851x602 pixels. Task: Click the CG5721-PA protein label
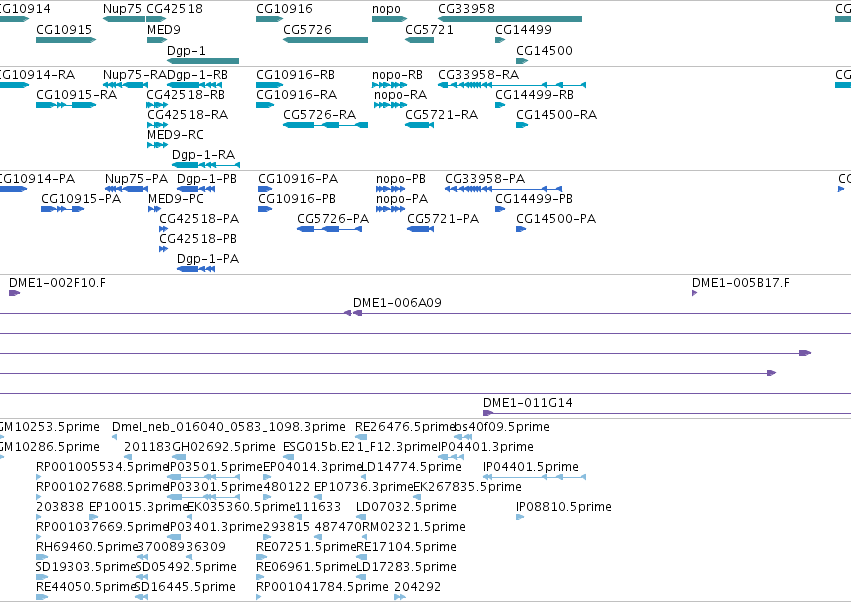point(443,219)
